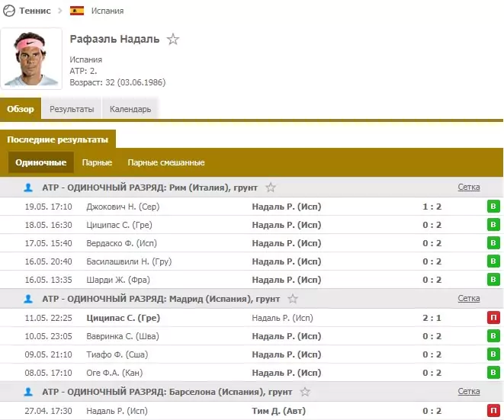Click score 1 : 2 of Djokovic match

click(432, 207)
